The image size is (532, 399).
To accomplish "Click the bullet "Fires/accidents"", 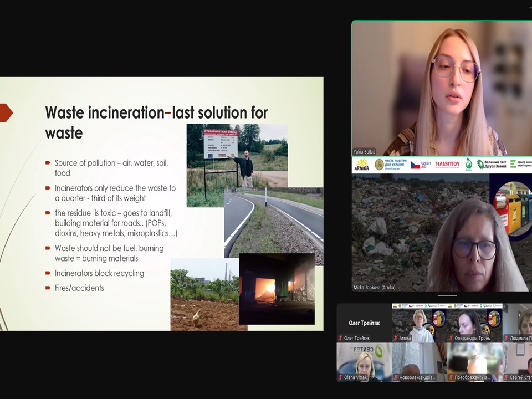I will pos(79,288).
